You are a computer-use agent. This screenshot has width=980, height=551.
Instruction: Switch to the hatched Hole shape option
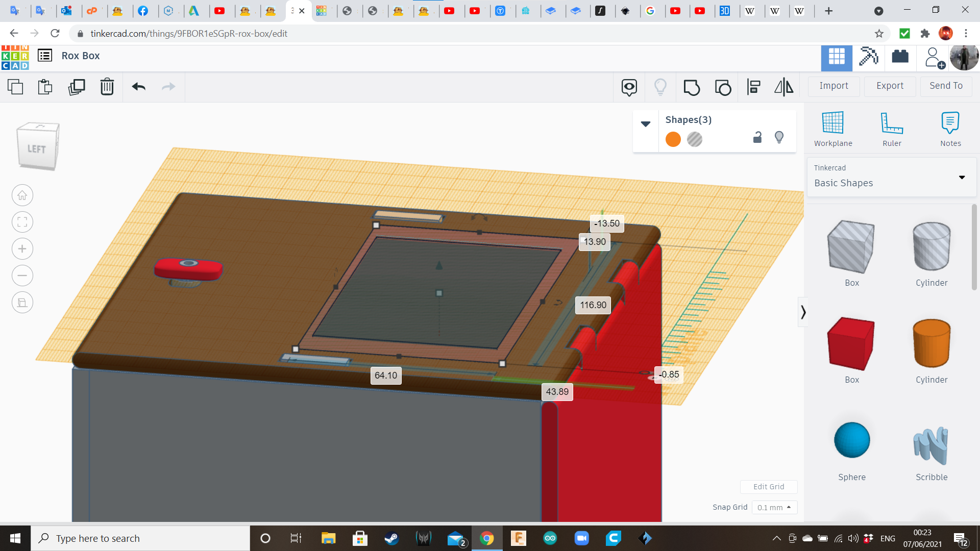point(695,139)
